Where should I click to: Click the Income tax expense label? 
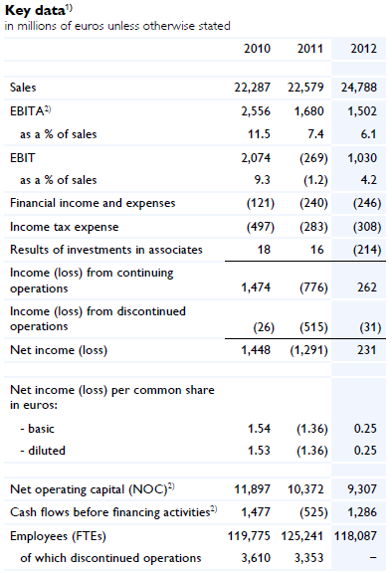pyautogui.click(x=65, y=227)
